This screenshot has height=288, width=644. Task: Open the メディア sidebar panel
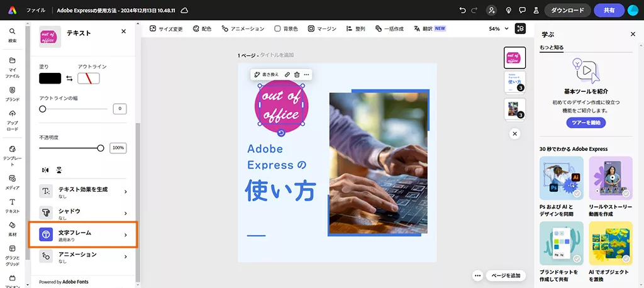(x=13, y=182)
